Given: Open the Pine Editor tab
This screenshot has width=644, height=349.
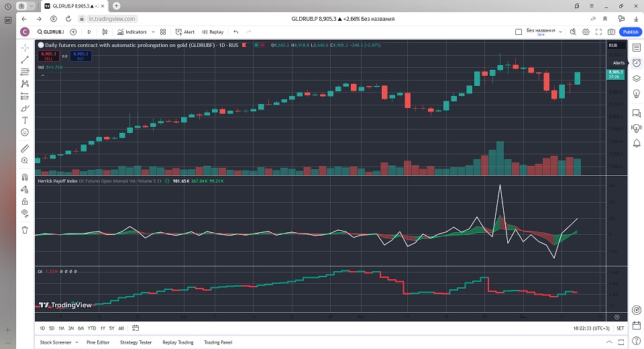Looking at the screenshot, I should (97, 342).
